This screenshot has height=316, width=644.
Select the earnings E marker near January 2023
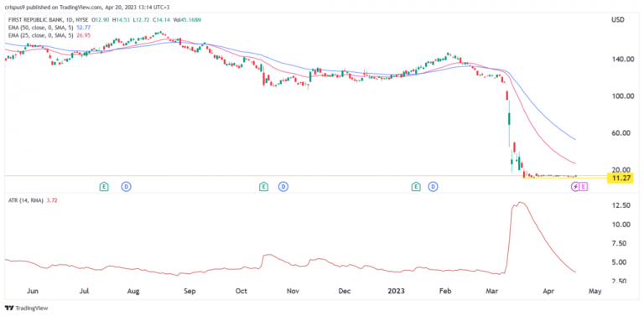coord(416,187)
